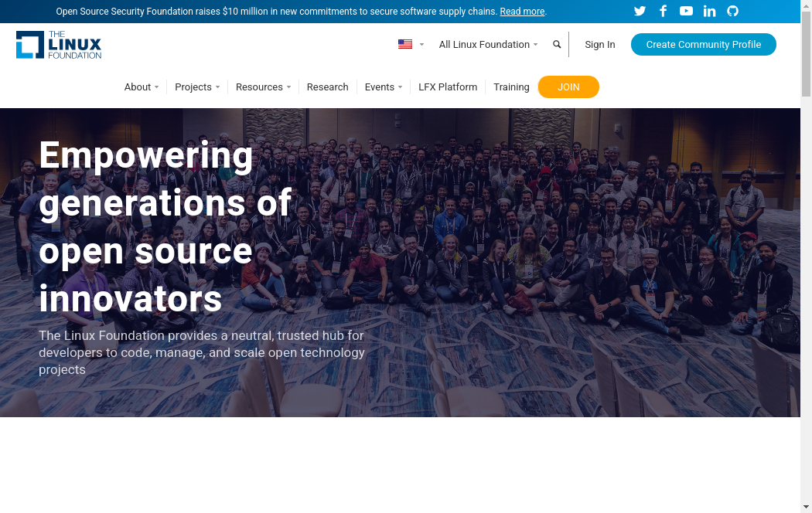The image size is (812, 513).
Task: Open the Twitter social icon
Action: (640, 11)
